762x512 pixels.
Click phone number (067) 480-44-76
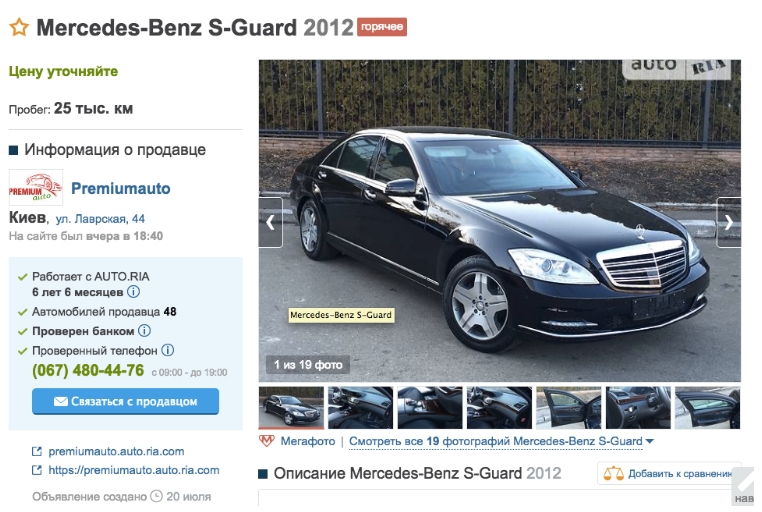88,370
